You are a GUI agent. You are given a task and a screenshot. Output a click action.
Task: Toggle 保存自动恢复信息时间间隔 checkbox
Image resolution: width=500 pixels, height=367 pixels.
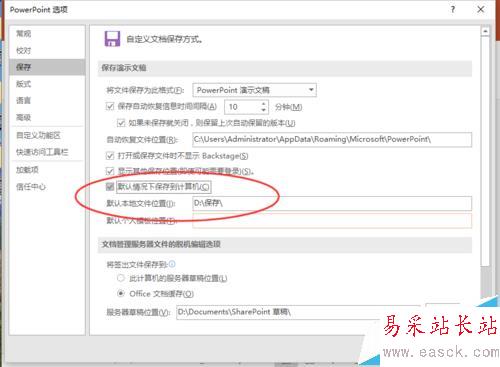[x=110, y=106]
